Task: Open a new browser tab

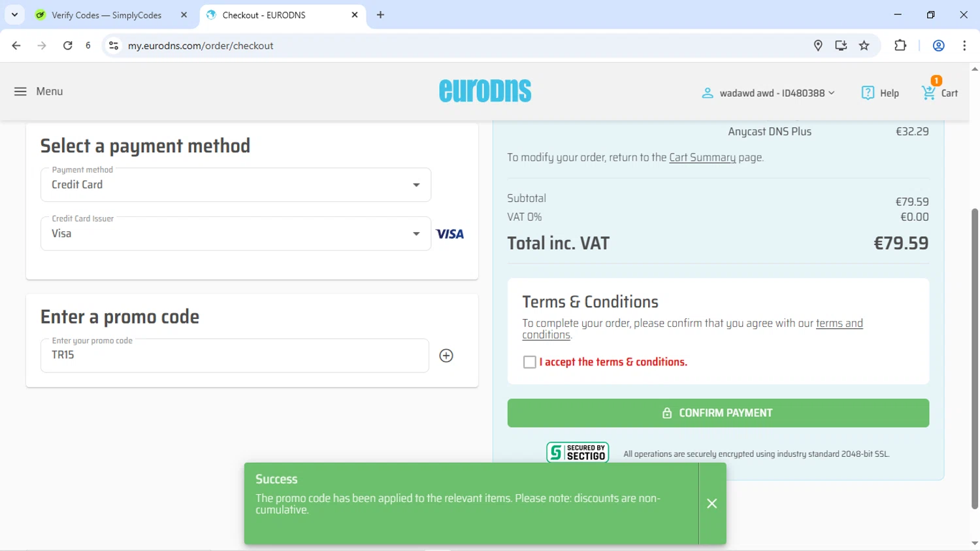Action: click(x=381, y=14)
